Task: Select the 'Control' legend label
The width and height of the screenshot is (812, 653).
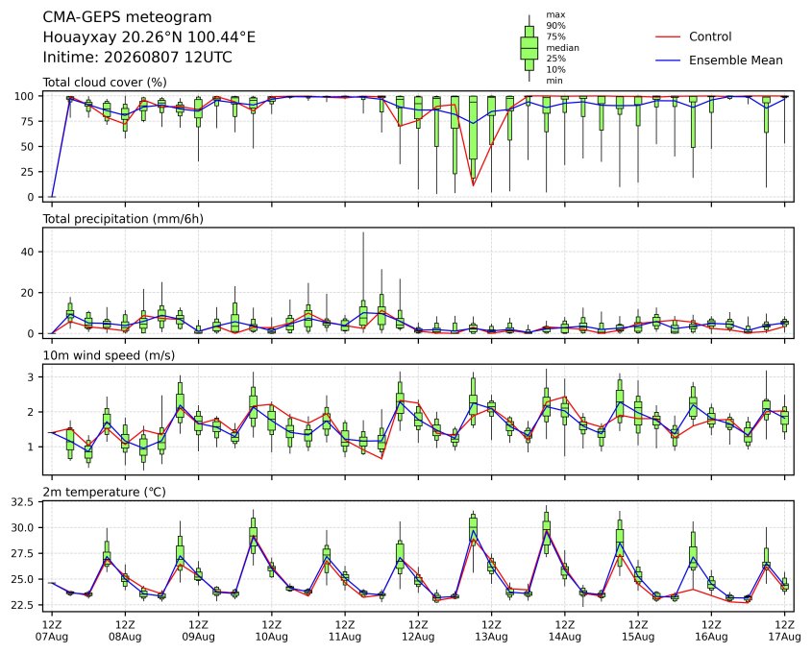Action: (x=710, y=36)
